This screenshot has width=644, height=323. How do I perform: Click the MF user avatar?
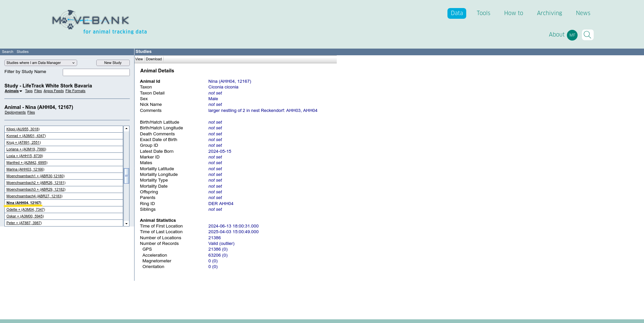(572, 35)
